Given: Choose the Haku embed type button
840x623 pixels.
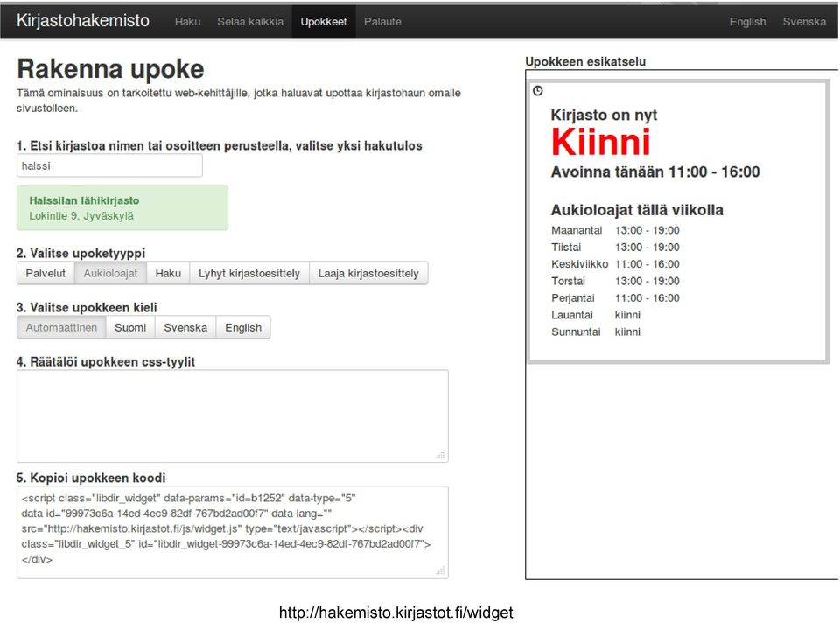Looking at the screenshot, I should coord(168,273).
